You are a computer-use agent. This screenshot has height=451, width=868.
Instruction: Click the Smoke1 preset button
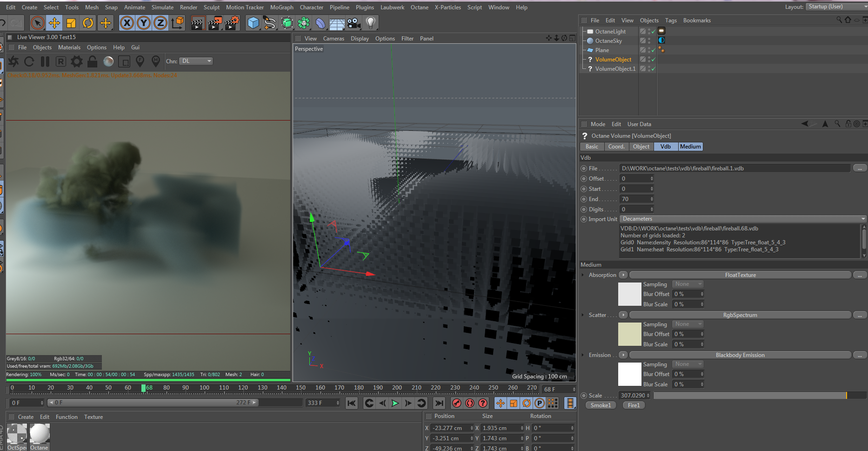pyautogui.click(x=601, y=405)
